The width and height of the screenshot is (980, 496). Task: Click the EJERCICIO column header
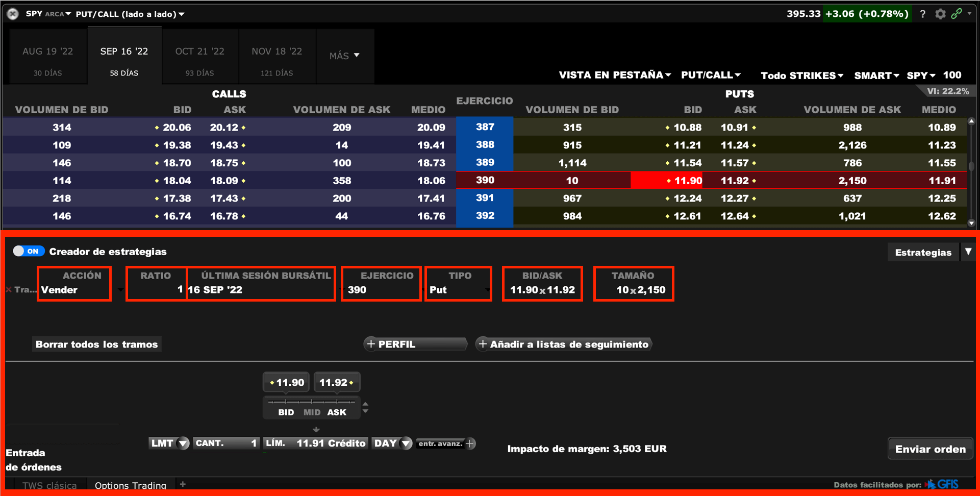point(485,101)
